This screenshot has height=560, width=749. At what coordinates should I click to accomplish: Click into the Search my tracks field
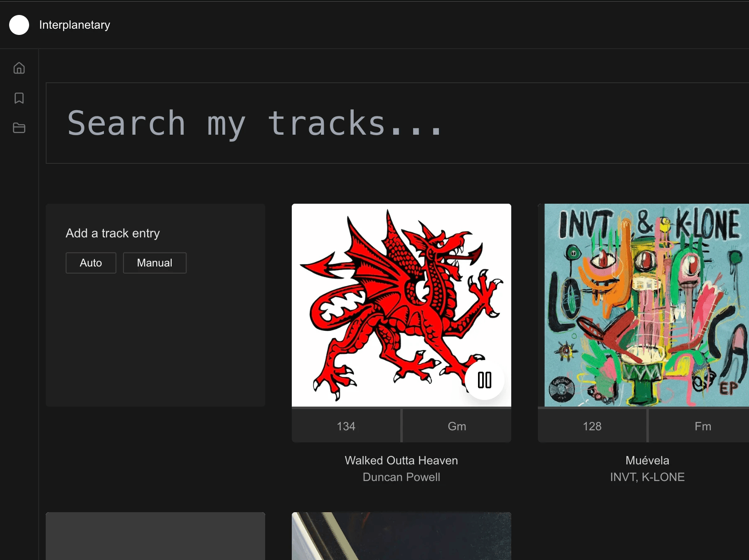(x=397, y=123)
